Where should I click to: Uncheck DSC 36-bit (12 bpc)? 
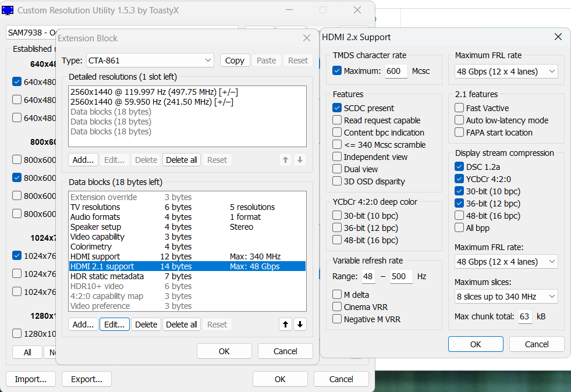pyautogui.click(x=459, y=203)
